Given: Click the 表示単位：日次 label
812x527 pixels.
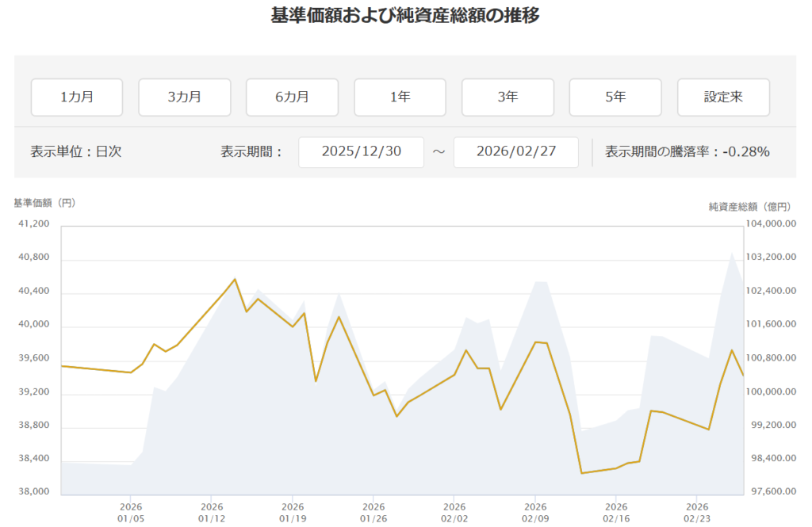Looking at the screenshot, I should [75, 151].
